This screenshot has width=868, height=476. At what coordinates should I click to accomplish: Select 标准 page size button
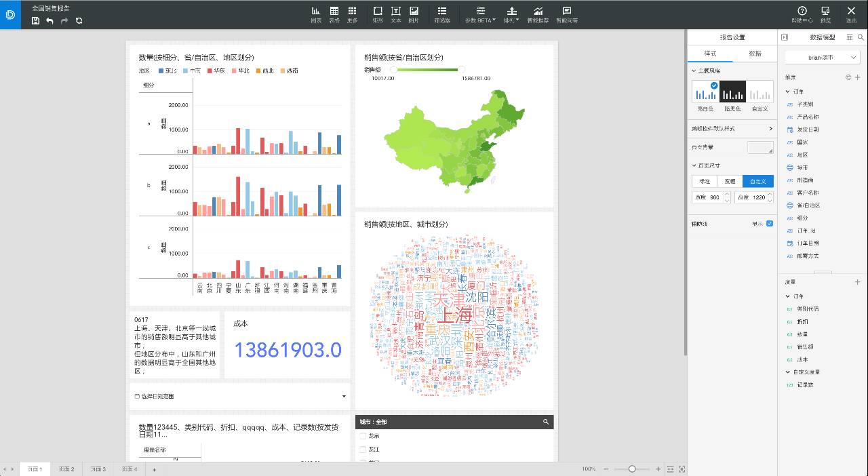(705, 181)
